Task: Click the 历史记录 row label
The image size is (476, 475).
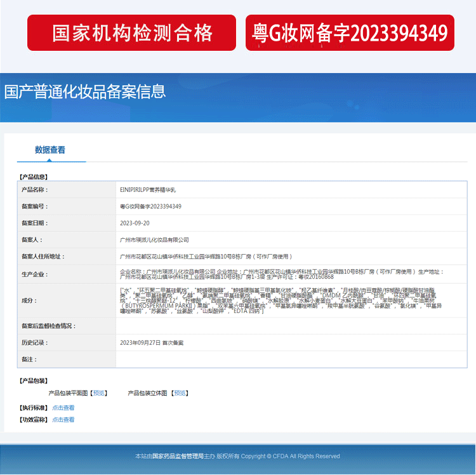Action: 35,342
